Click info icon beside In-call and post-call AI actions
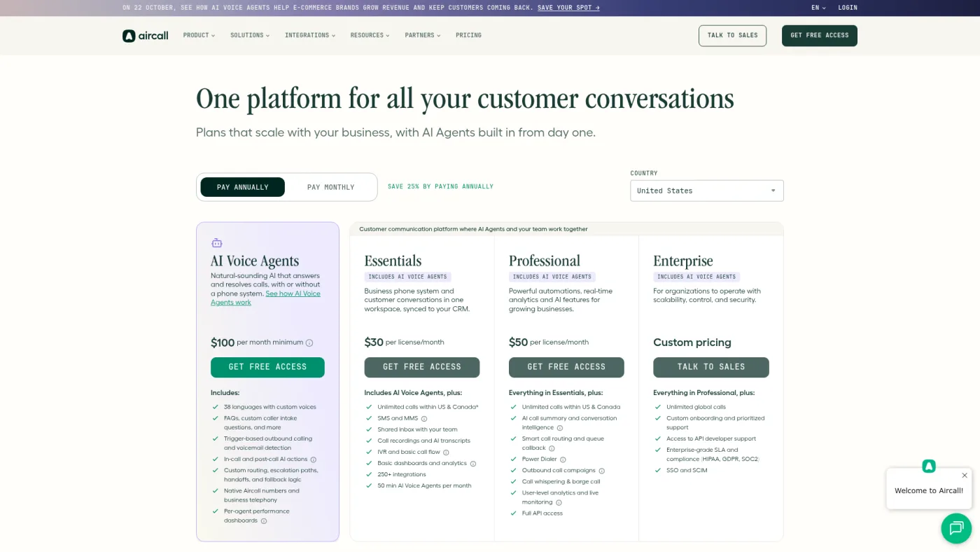 [x=314, y=460]
